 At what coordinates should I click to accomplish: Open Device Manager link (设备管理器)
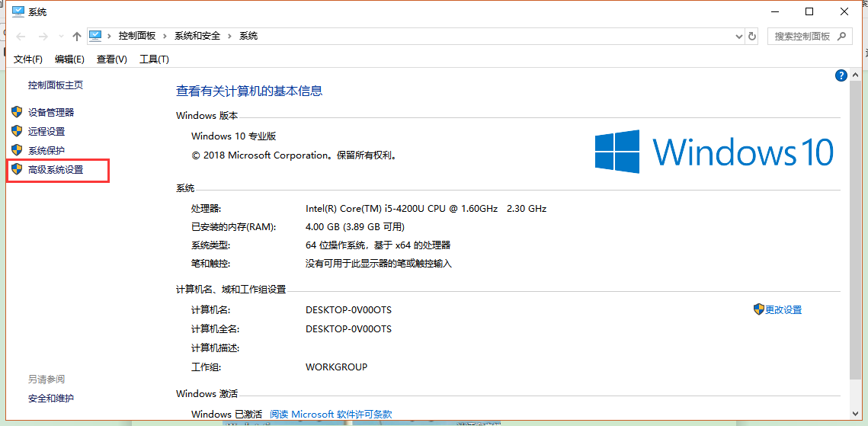(x=51, y=112)
